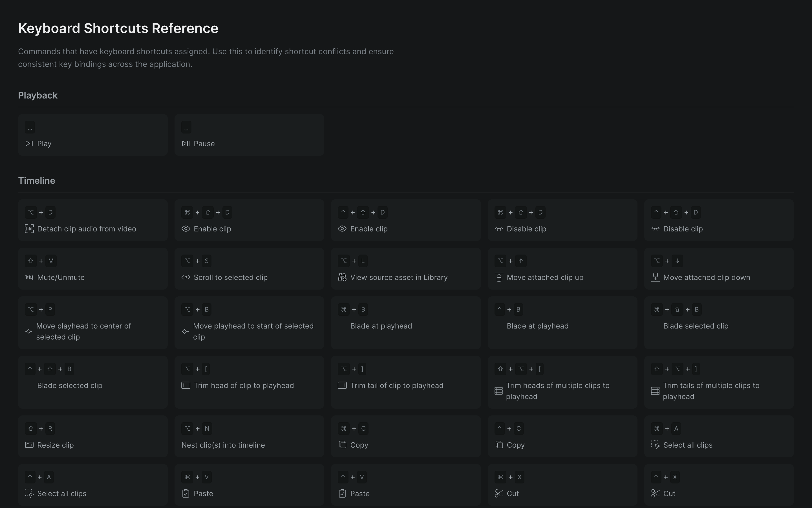Click Select all clips icon on Control+A card
This screenshot has width=812, height=508.
point(29,493)
